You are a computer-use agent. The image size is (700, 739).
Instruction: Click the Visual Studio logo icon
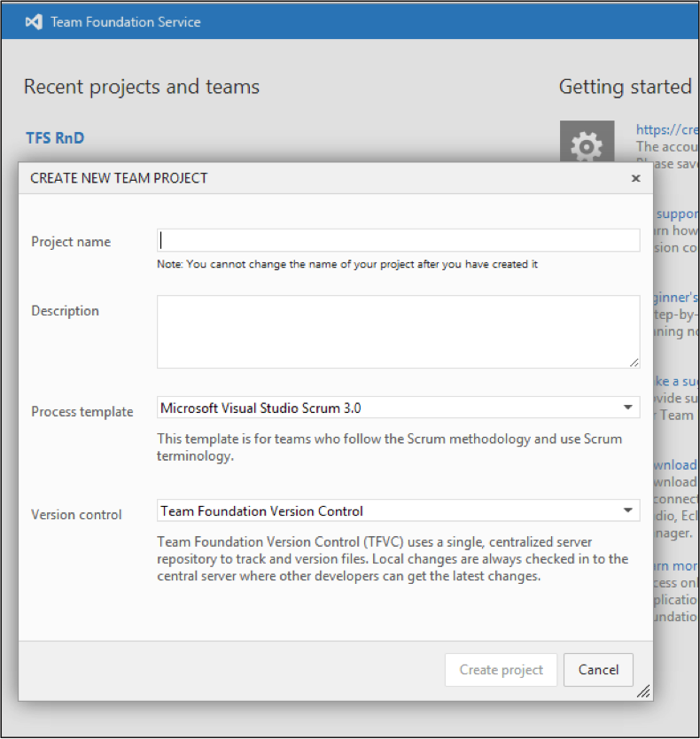click(x=34, y=22)
